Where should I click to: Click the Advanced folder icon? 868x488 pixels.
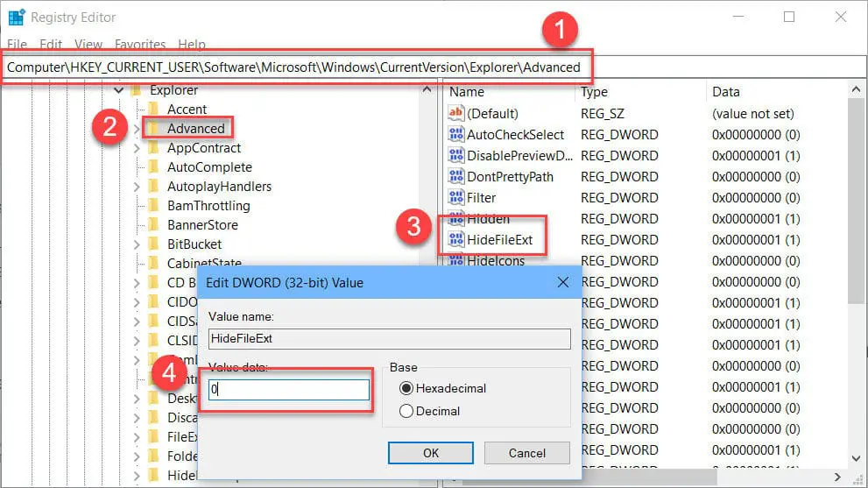[x=154, y=129]
